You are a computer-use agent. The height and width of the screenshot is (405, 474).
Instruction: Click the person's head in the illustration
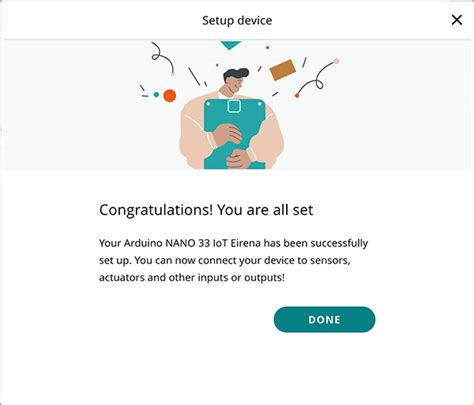pyautogui.click(x=236, y=80)
